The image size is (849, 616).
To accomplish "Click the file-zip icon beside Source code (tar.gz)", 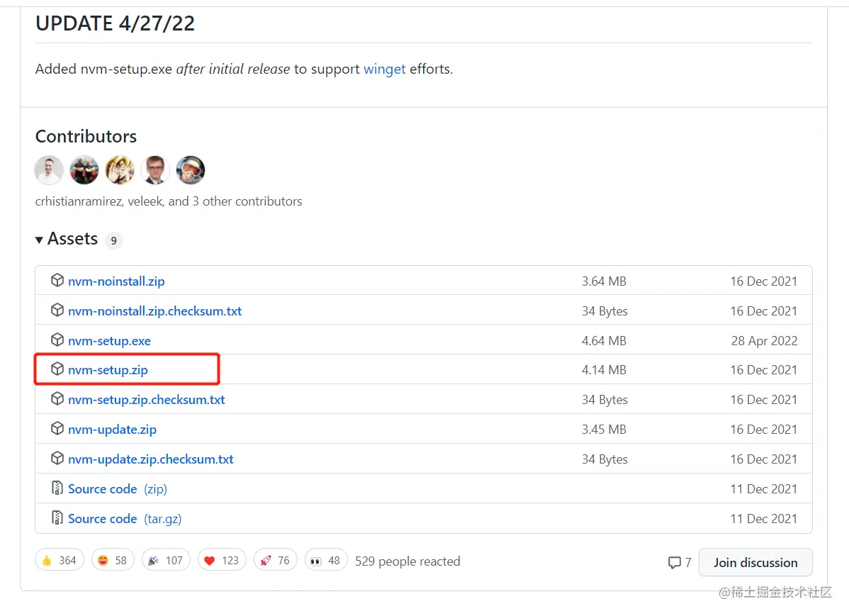I will point(57,518).
